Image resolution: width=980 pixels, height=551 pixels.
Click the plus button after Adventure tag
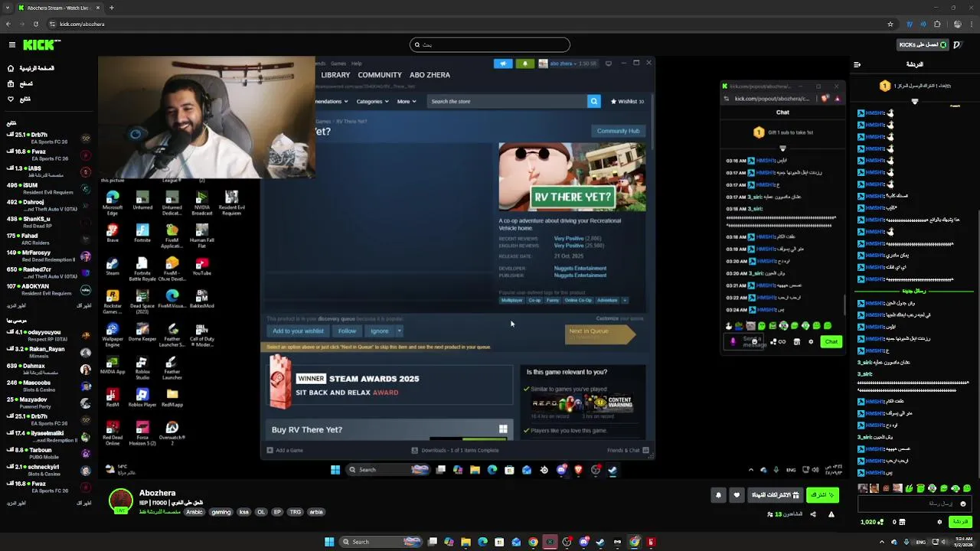point(625,300)
